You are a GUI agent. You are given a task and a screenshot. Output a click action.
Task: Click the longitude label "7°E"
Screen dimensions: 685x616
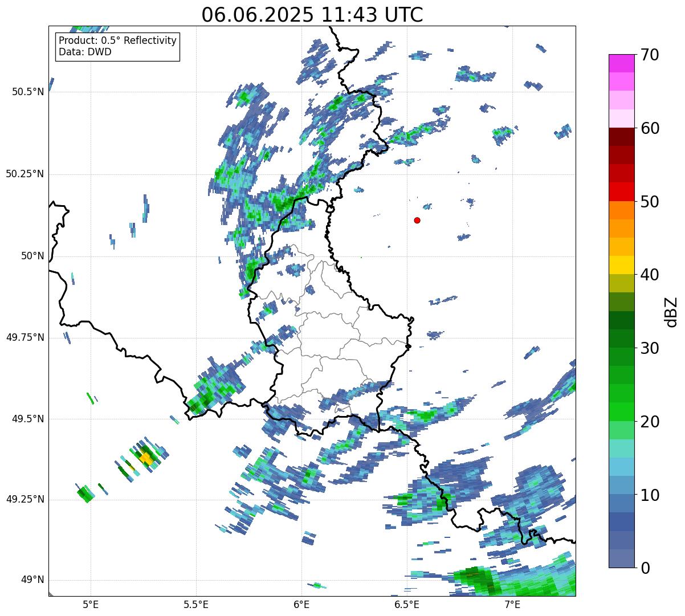pos(512,604)
